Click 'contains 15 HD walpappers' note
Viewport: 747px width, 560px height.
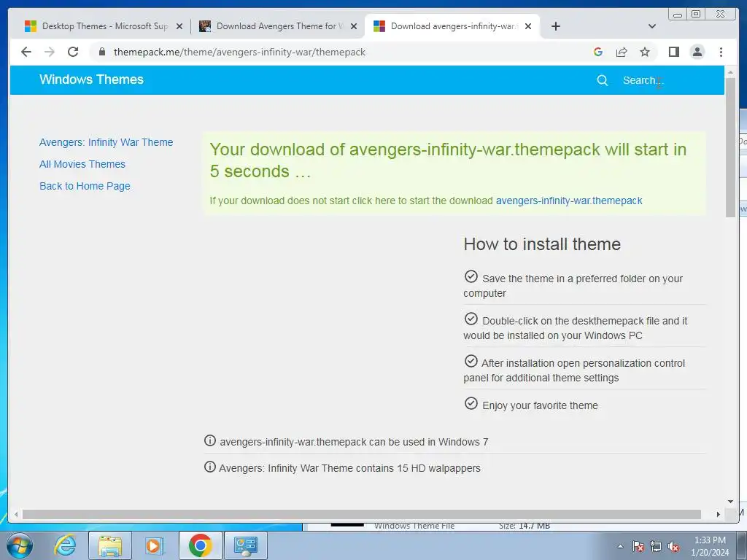(349, 468)
